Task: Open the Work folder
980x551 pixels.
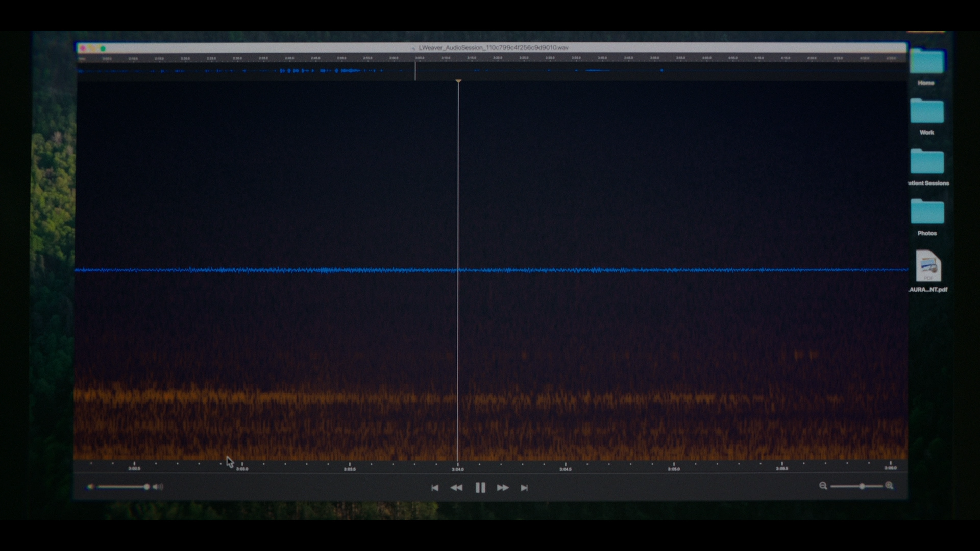Action: click(x=926, y=112)
